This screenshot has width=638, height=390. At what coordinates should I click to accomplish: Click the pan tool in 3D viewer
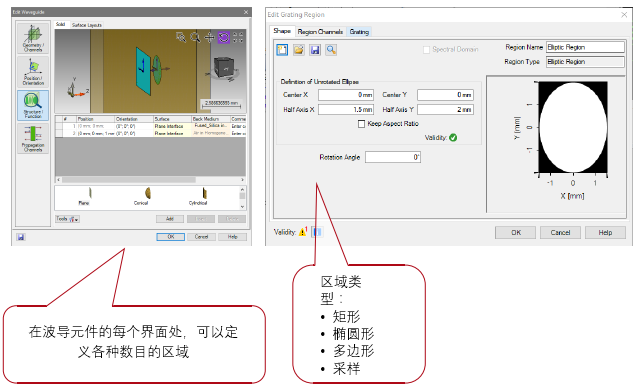[209, 37]
